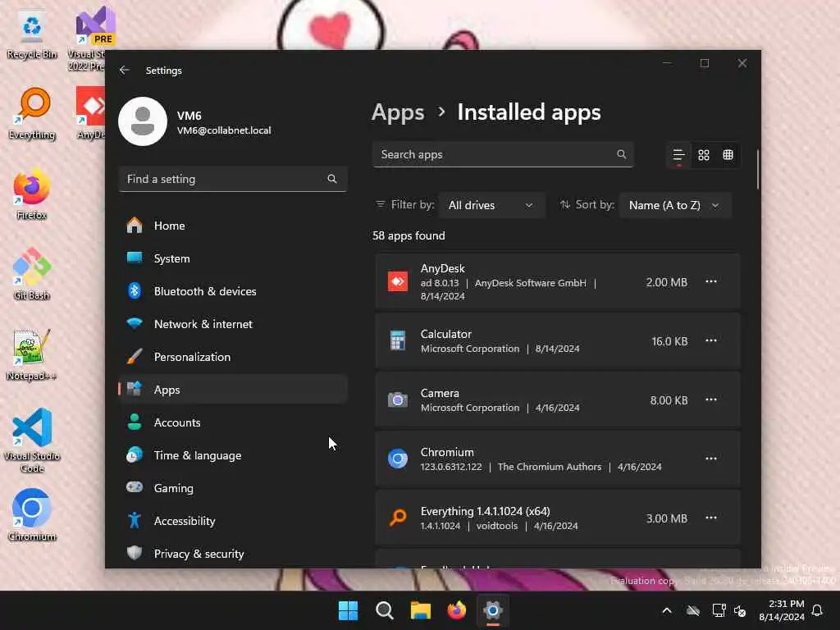Open Bluetooth & devices settings

(x=232, y=291)
